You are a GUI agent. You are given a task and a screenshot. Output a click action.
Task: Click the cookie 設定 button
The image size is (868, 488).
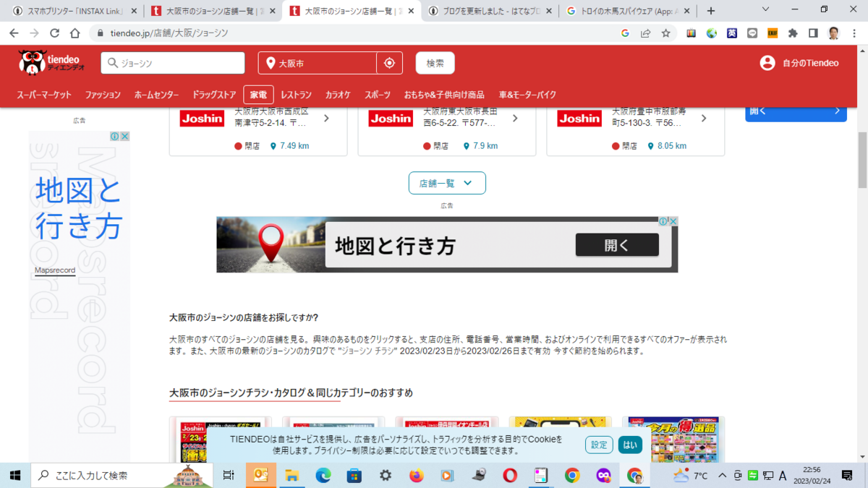point(599,445)
